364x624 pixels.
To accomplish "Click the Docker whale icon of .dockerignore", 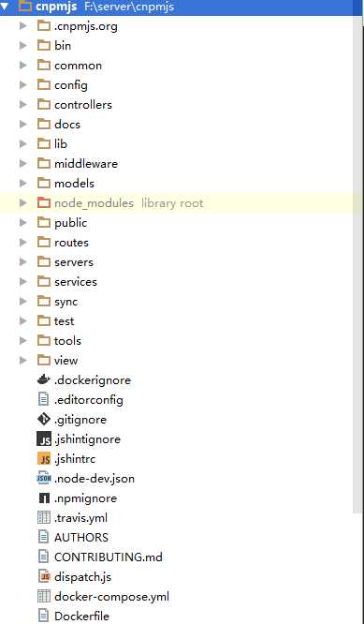I will [x=44, y=379].
